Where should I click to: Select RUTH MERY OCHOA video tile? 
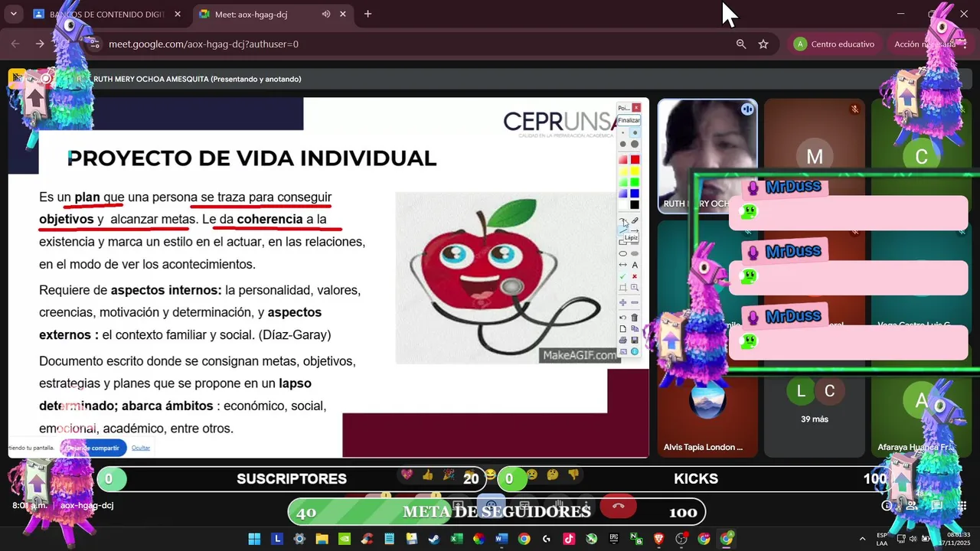click(x=707, y=156)
